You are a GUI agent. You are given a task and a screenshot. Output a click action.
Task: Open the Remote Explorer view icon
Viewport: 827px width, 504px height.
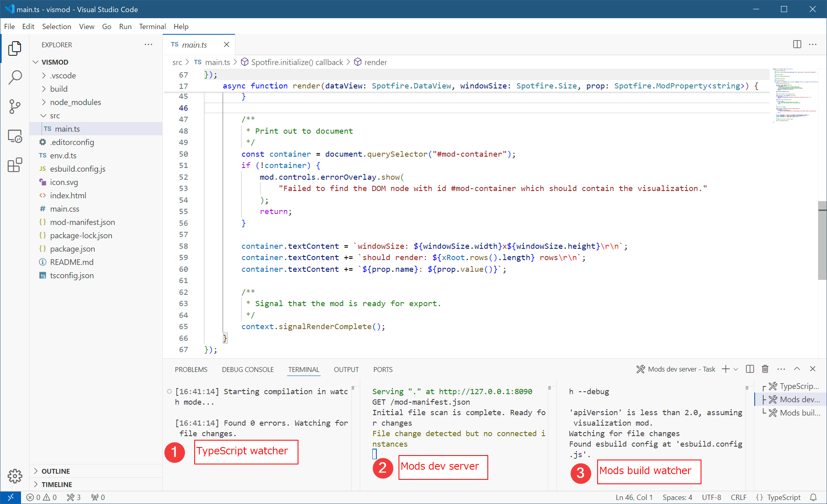click(x=15, y=136)
